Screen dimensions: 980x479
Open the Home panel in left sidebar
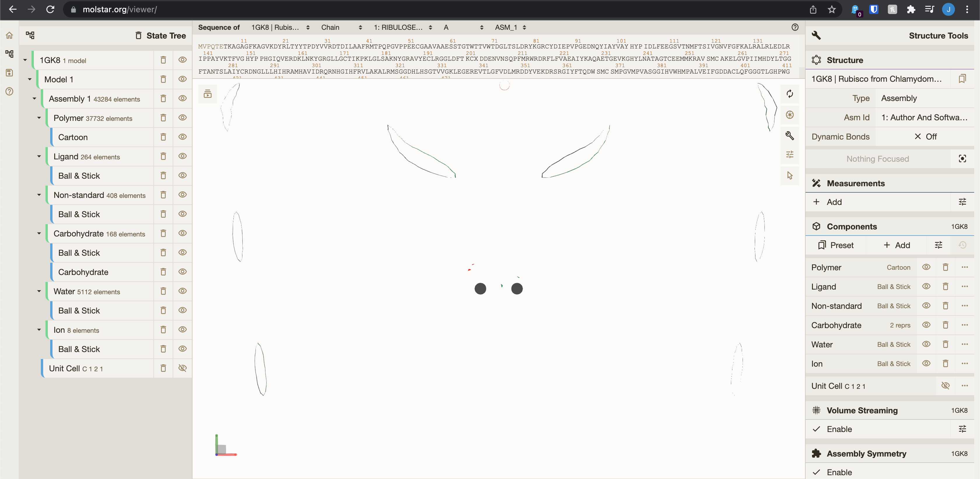[9, 35]
